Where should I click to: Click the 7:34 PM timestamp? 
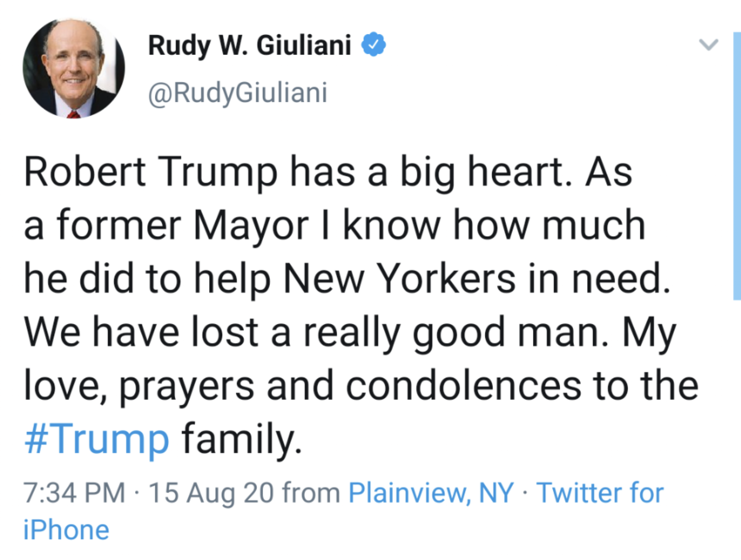point(75,492)
